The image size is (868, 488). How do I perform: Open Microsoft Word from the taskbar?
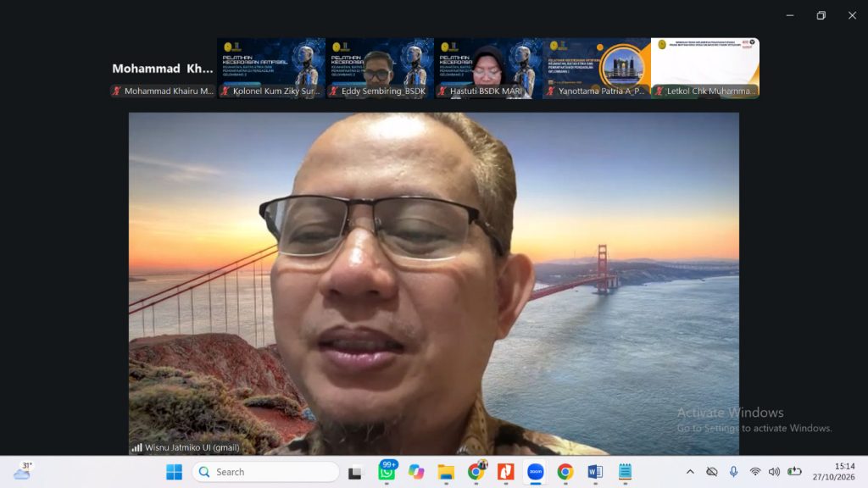pos(595,472)
